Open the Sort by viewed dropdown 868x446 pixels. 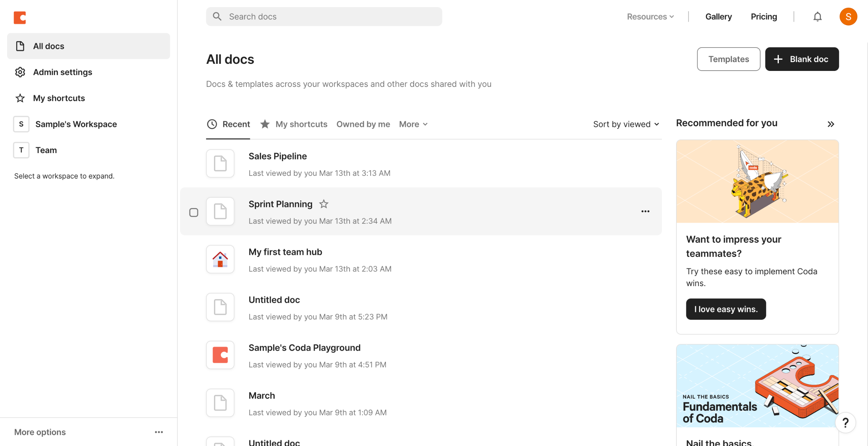point(626,124)
